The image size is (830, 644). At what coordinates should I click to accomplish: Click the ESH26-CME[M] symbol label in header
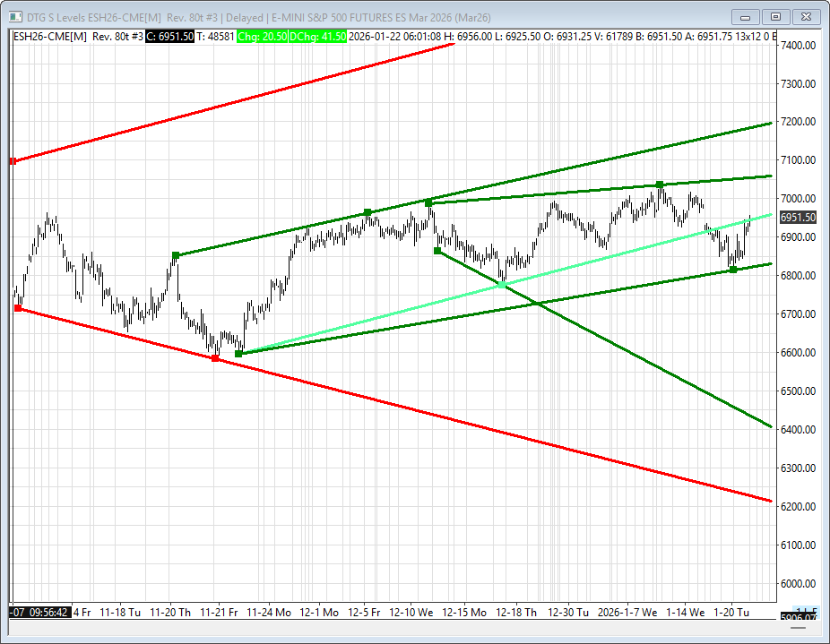(x=49, y=36)
